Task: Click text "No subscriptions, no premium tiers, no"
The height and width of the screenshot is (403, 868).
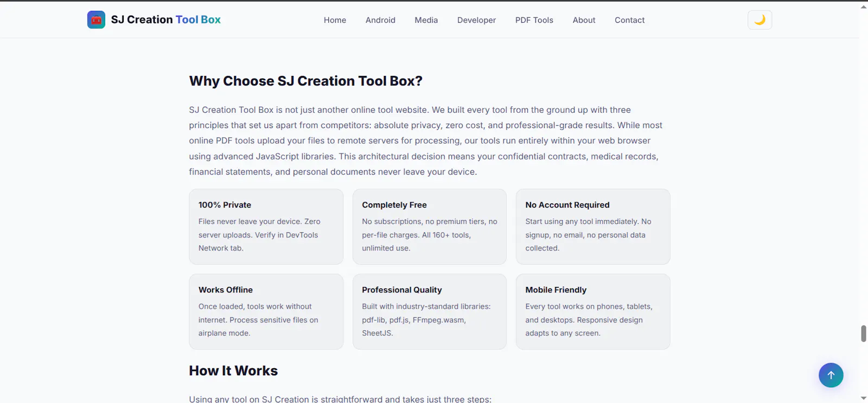Action: pyautogui.click(x=430, y=221)
